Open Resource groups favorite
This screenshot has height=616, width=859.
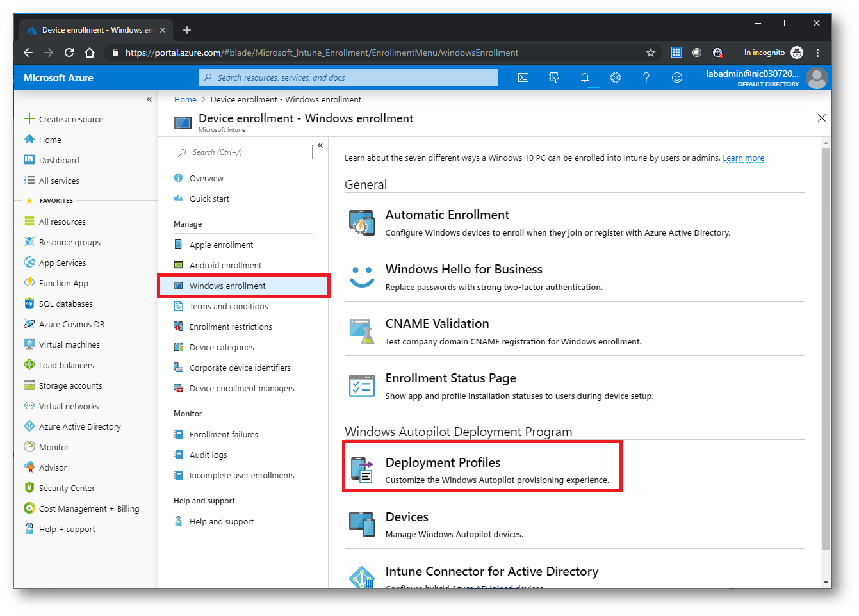(x=62, y=242)
